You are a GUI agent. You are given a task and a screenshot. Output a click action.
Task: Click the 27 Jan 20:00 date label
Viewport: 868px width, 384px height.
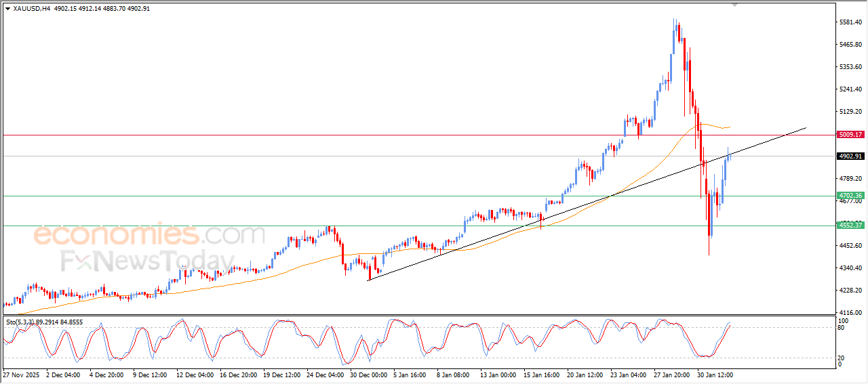coord(671,375)
